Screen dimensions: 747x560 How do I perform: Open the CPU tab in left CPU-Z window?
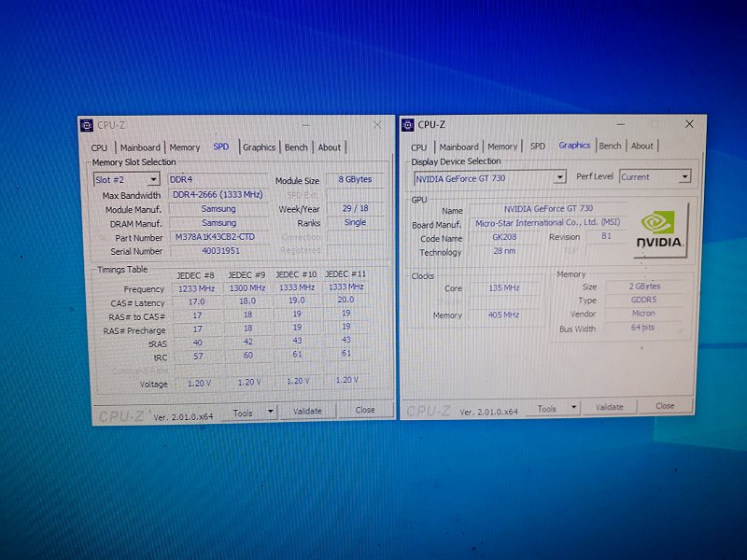pos(99,147)
